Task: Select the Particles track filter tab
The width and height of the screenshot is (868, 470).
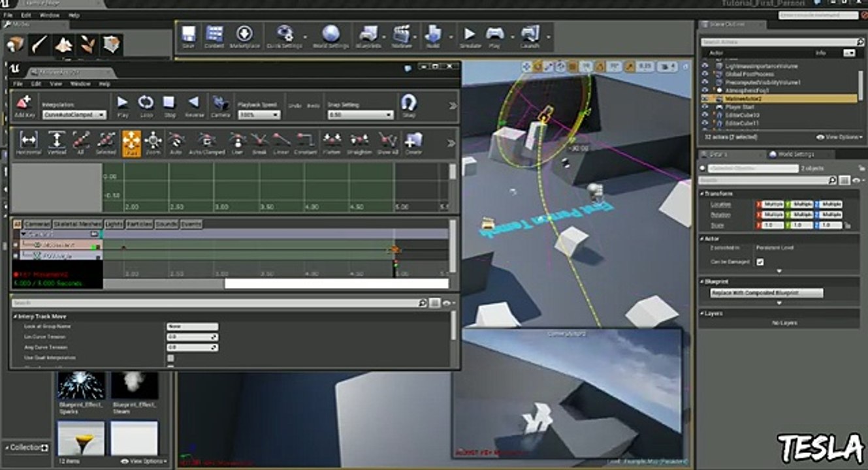Action: coord(139,224)
